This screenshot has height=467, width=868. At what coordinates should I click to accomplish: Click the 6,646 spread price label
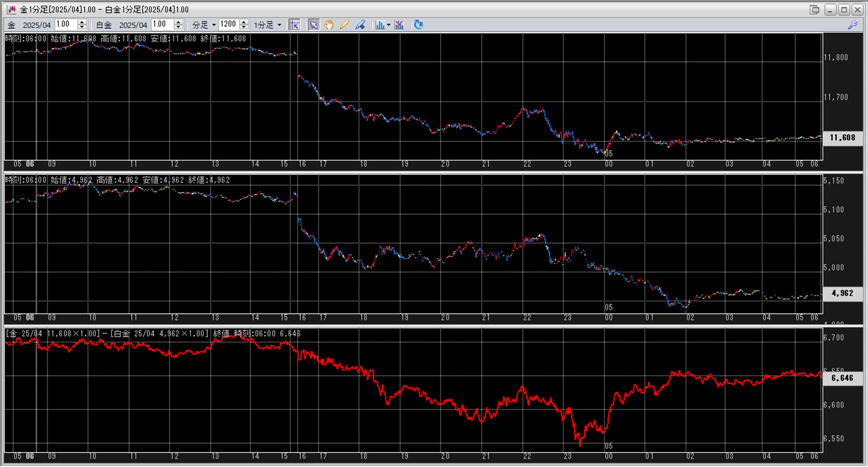coord(842,378)
